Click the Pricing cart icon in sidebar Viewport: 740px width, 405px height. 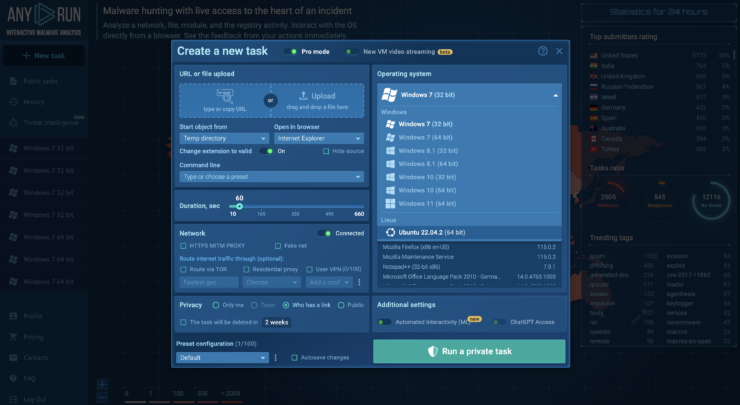click(x=13, y=337)
